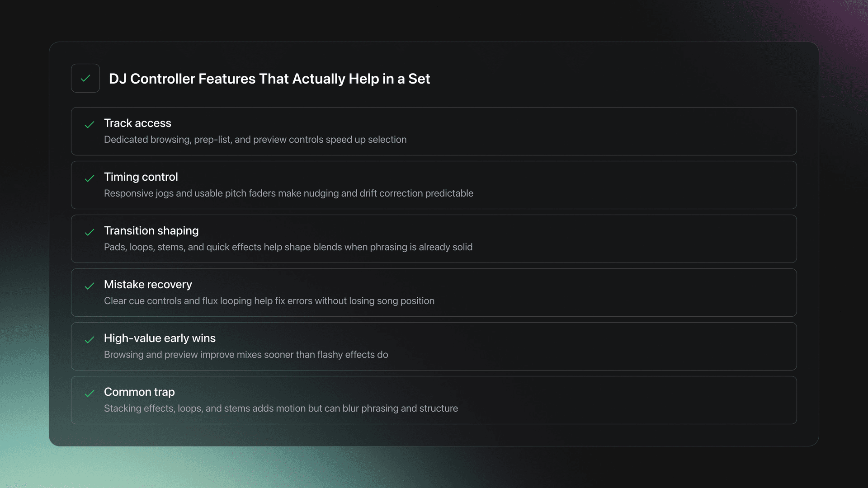This screenshot has width=868, height=488.
Task: Click the checkmark beside Common trap
Action: pyautogui.click(x=90, y=394)
